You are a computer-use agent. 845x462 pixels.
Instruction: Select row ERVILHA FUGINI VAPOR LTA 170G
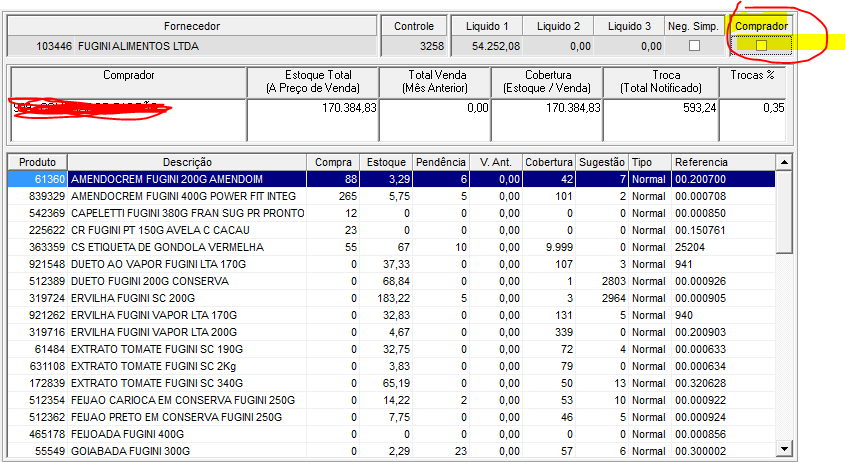391,315
